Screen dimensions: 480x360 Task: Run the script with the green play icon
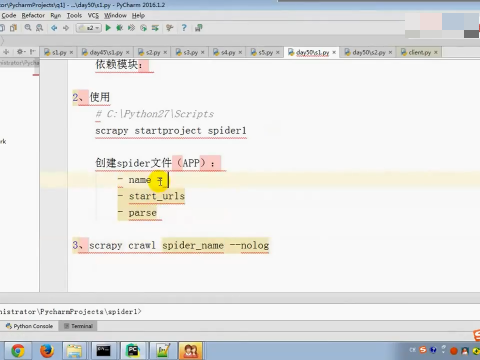click(x=108, y=28)
